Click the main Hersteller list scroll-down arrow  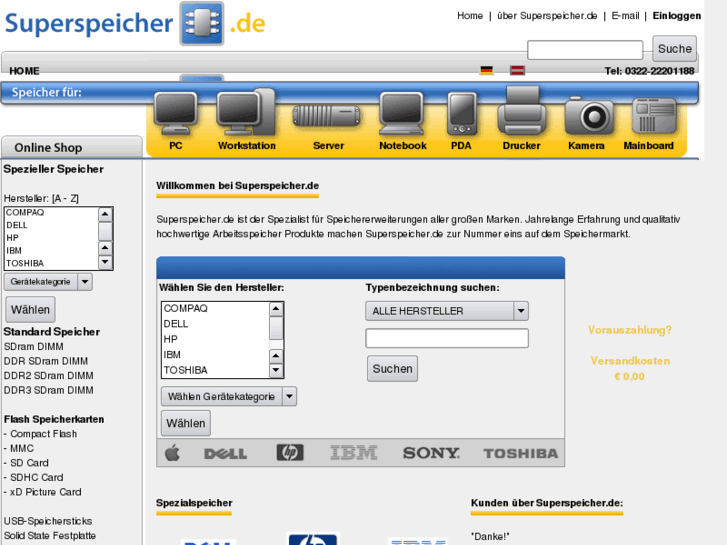pos(276,370)
